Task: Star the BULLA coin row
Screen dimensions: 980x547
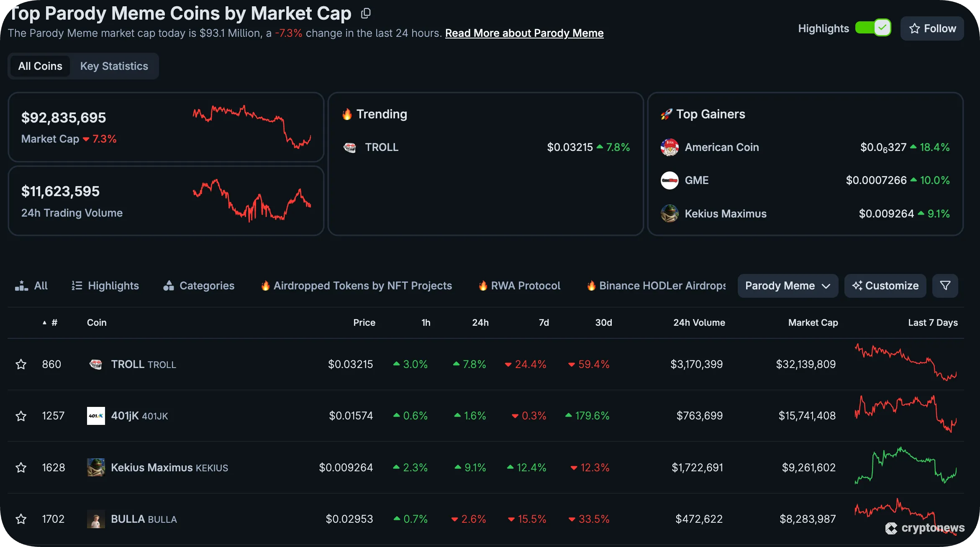Action: (21, 519)
